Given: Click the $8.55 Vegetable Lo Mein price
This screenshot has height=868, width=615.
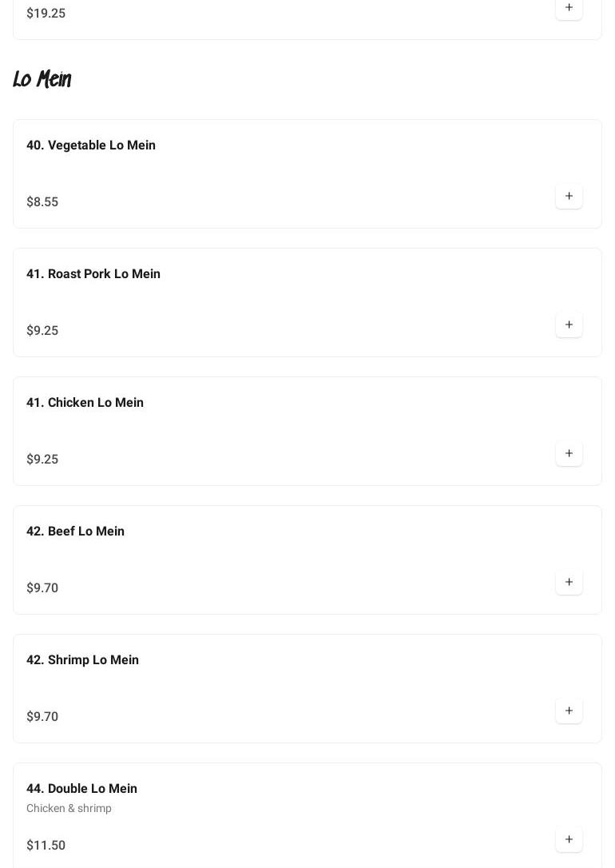Looking at the screenshot, I should tap(42, 202).
